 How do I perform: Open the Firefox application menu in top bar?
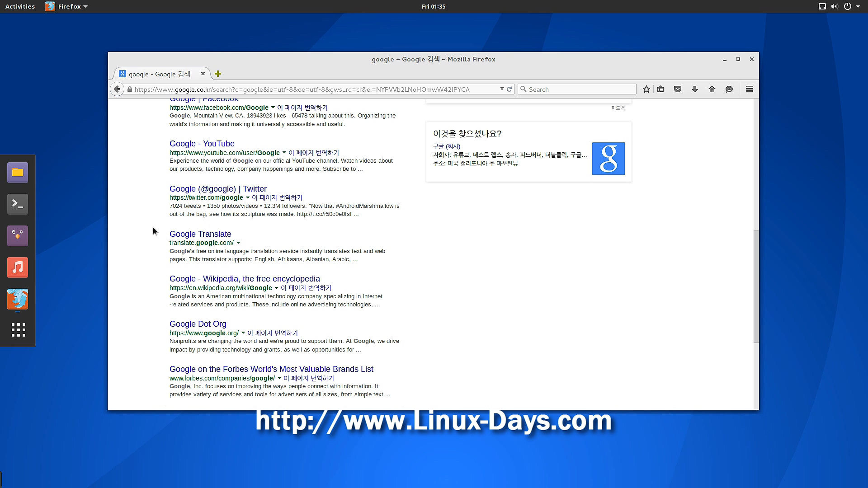click(x=66, y=6)
